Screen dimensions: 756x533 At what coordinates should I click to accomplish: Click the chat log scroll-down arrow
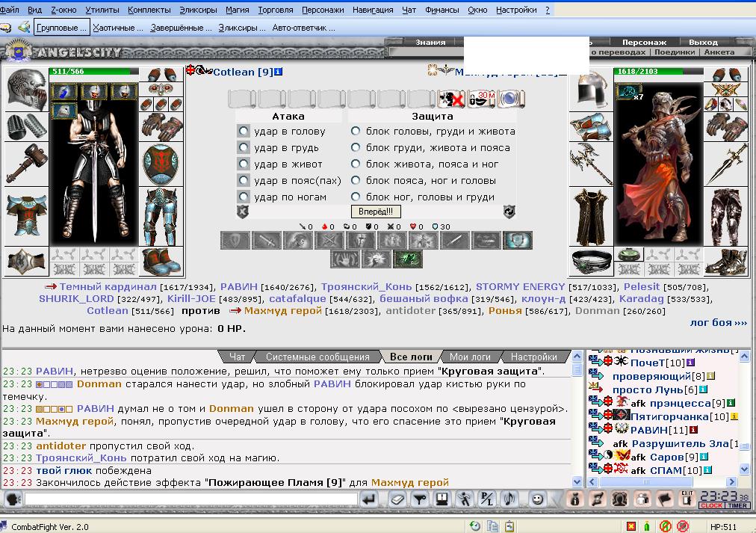click(x=577, y=481)
